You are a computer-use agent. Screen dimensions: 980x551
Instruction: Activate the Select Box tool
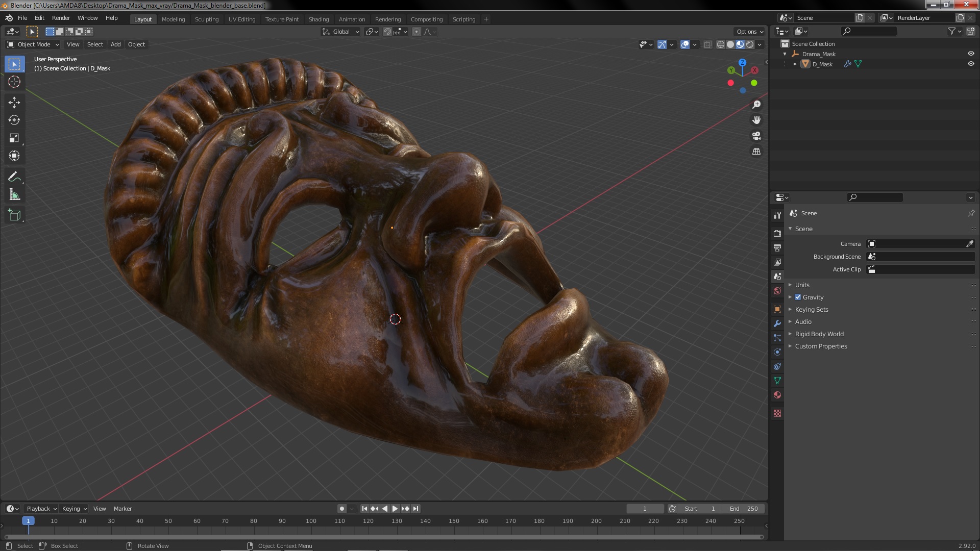14,64
